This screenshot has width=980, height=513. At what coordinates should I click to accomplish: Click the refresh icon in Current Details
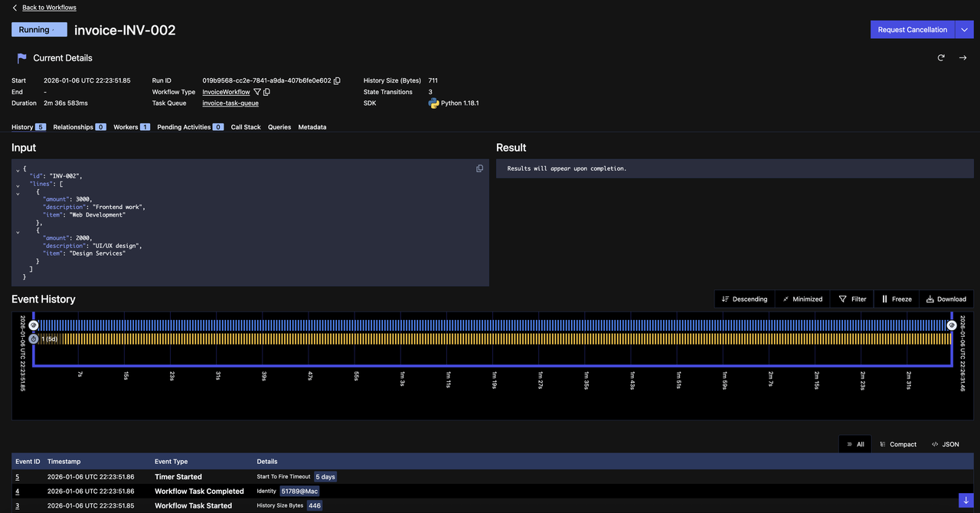941,57
